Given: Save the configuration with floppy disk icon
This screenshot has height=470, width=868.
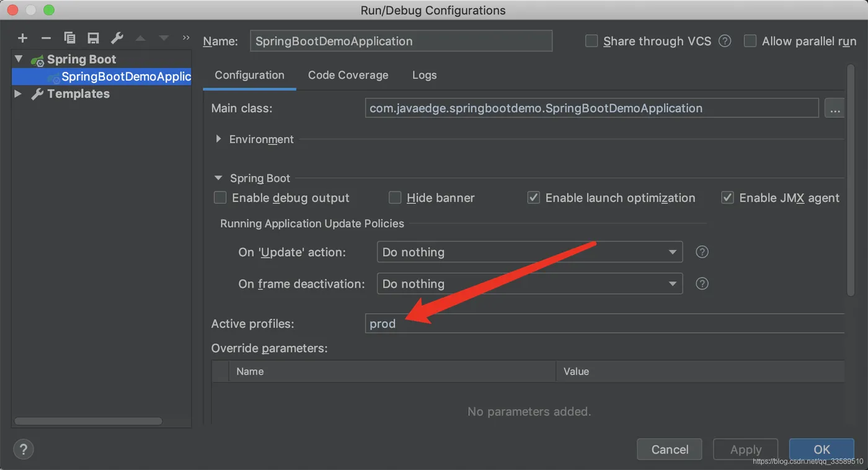Looking at the screenshot, I should point(93,38).
